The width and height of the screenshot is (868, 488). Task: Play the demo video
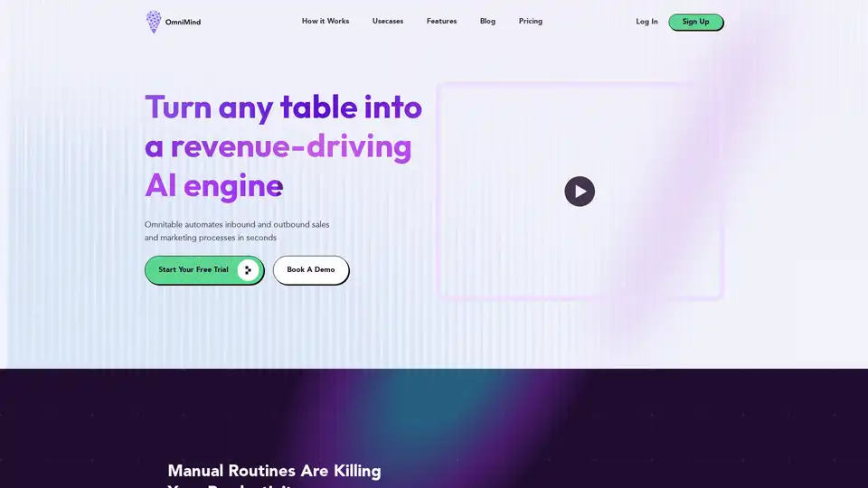580,191
